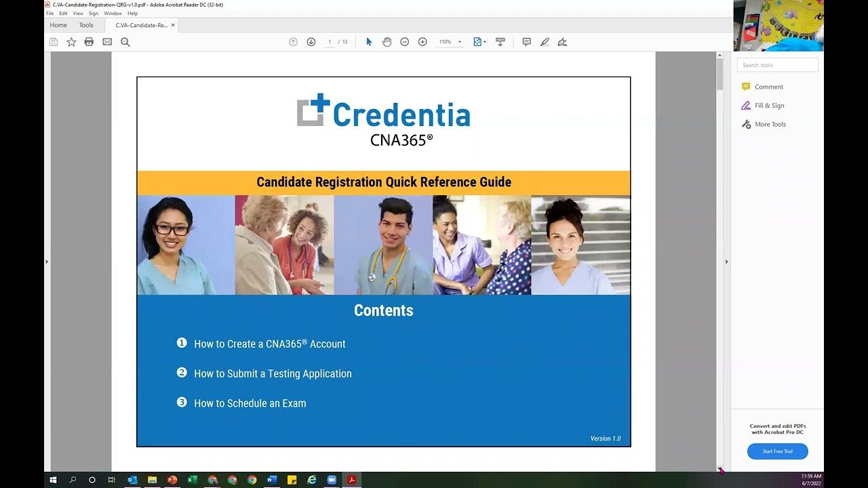Screen dimensions: 868x488
Task: Click the vertical document scrollbar thumb
Action: 720,75
